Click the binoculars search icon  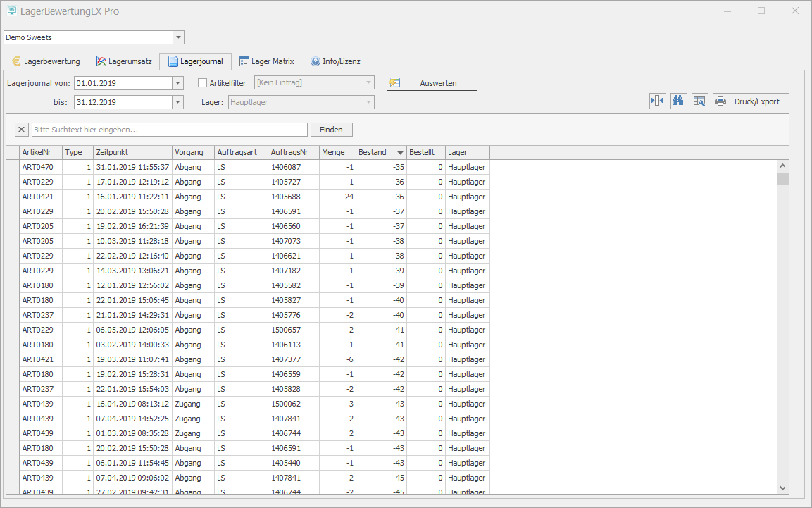tap(678, 101)
